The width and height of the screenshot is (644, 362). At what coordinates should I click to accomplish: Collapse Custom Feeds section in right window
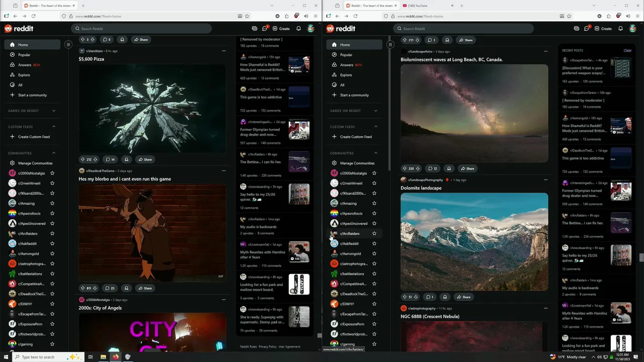[376, 127]
